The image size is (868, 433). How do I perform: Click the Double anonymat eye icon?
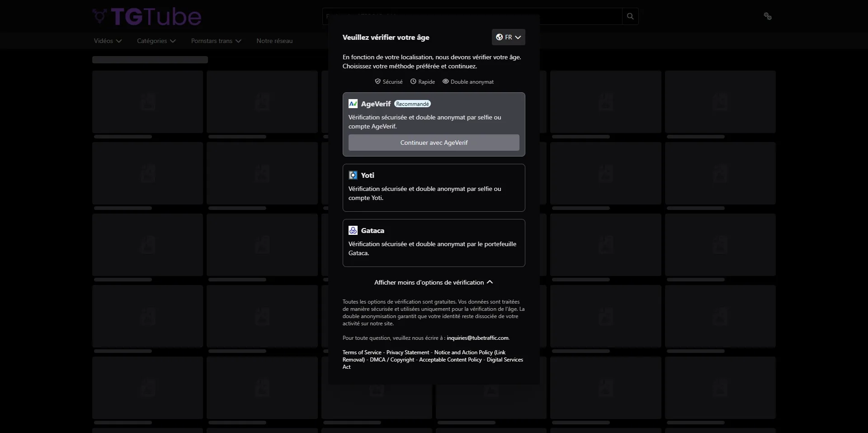[x=445, y=81]
